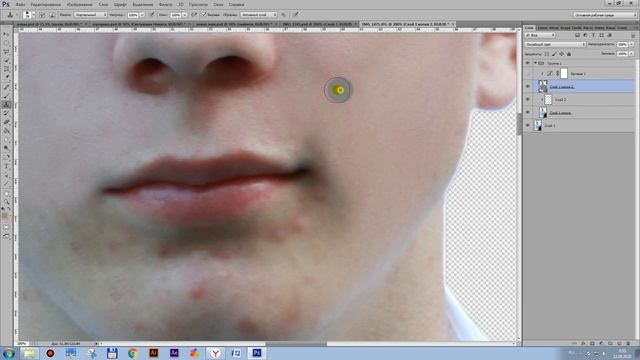Open the layer Fill dropdown arrow
Viewport: 640px width, 360px height.
click(632, 53)
